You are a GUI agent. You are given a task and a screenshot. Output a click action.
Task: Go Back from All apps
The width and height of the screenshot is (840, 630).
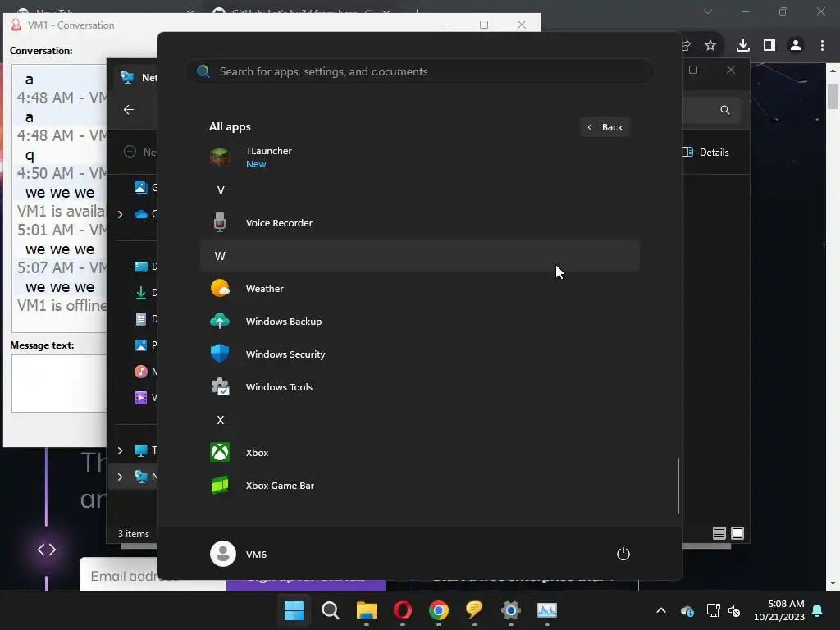point(605,127)
